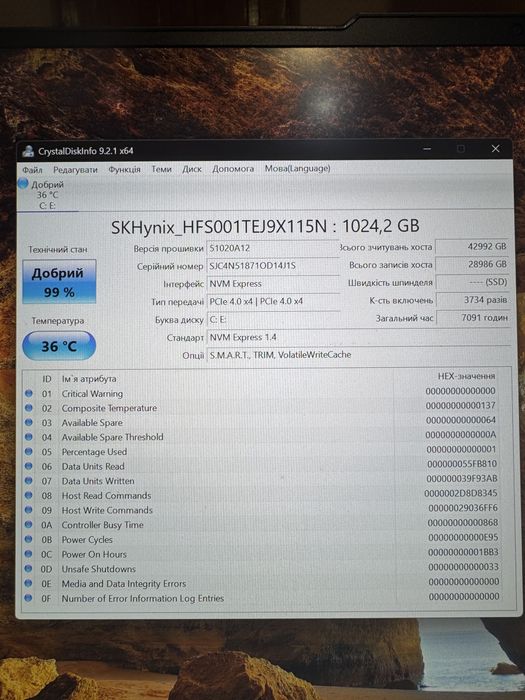Click the hex value 00000000000868
525x700 pixels.
tap(463, 523)
